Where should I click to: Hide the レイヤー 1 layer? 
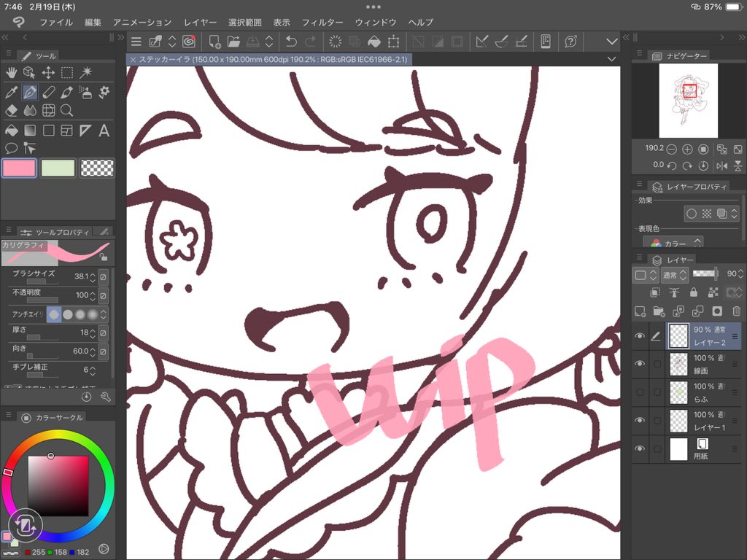[640, 421]
